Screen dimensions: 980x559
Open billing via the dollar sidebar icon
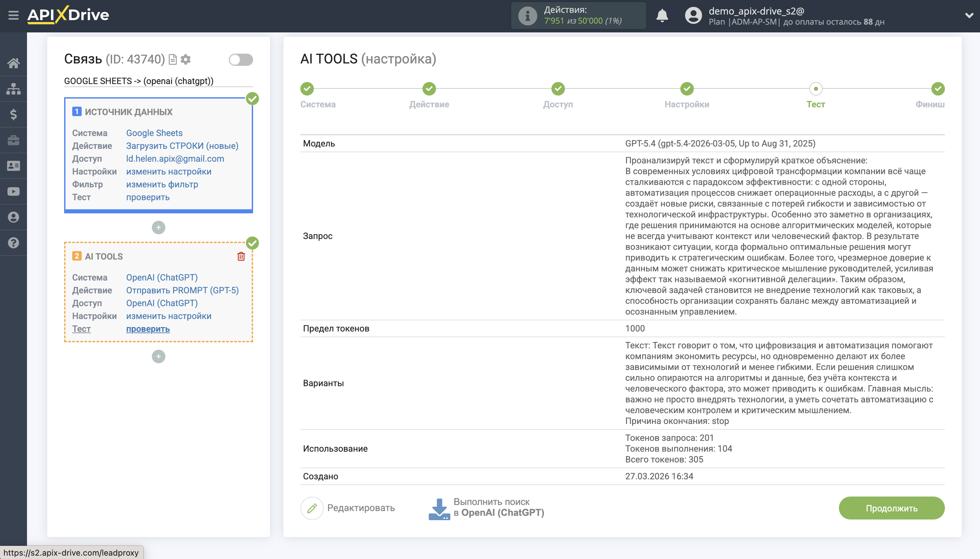[14, 114]
